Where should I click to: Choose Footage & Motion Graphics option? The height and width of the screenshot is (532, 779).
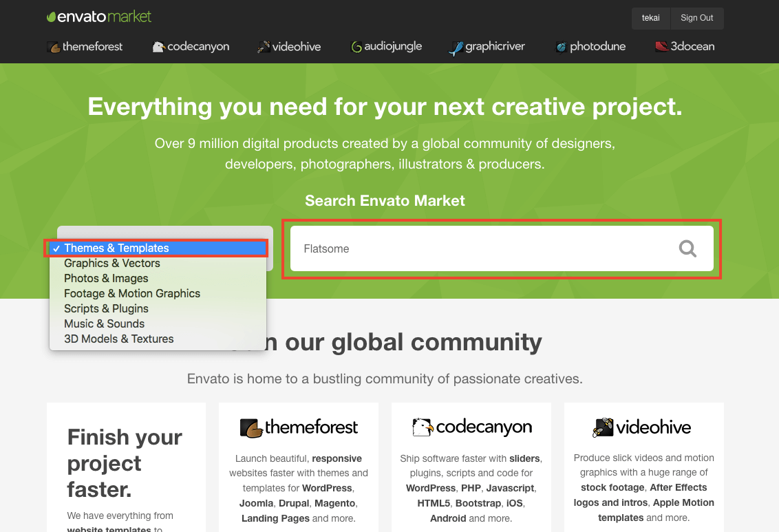click(x=132, y=294)
